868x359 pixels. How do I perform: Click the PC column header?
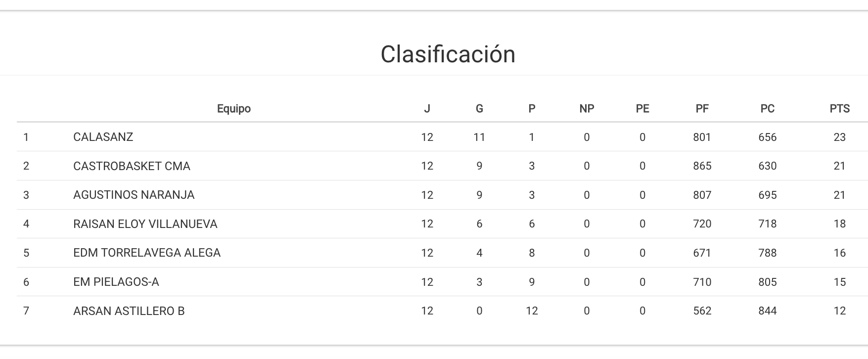click(767, 109)
